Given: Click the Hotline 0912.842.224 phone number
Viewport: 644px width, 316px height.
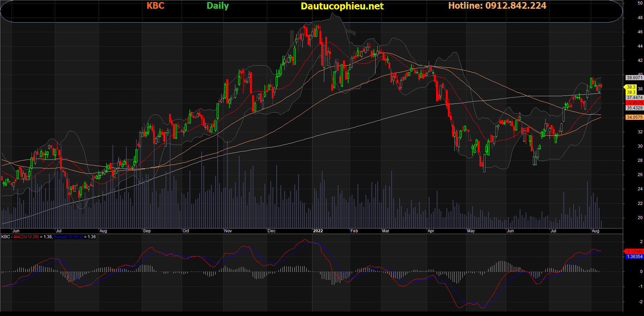Looking at the screenshot, I should click(497, 6).
